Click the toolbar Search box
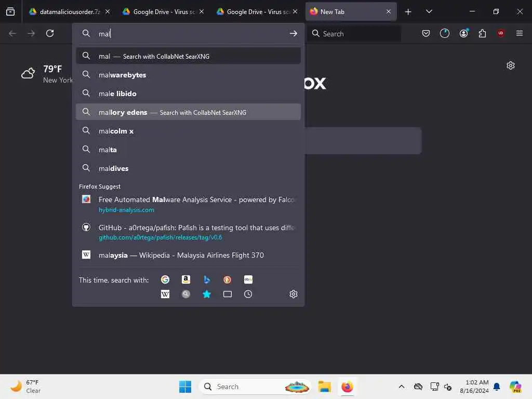 pyautogui.click(x=354, y=34)
